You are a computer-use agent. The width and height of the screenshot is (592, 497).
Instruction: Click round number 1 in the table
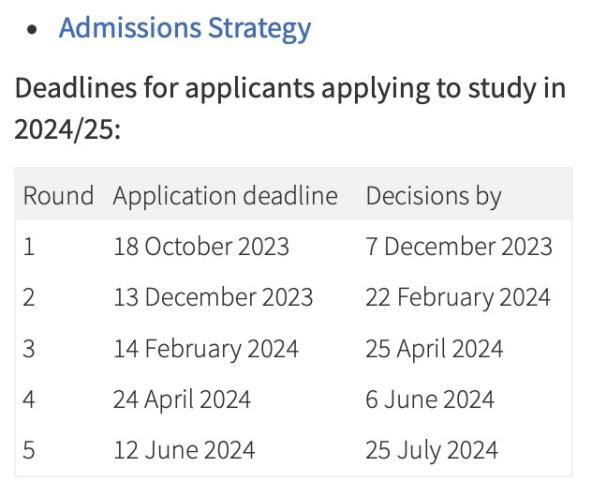(x=29, y=247)
